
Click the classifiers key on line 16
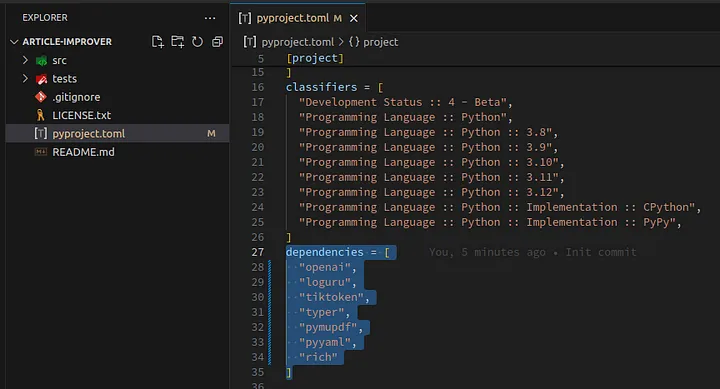coord(321,87)
